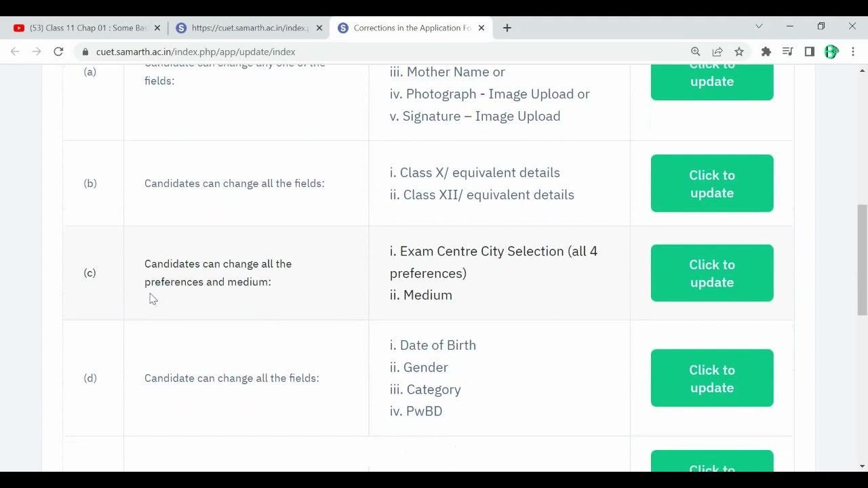The width and height of the screenshot is (868, 488).
Task: Click to update exam centre and medium row (c)
Action: pos(712,273)
